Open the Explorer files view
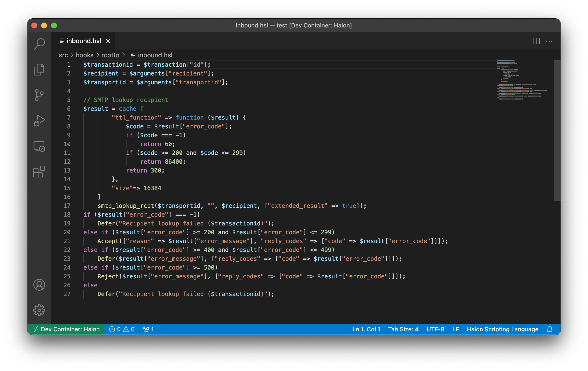Viewport: 588px width, 371px height. pyautogui.click(x=39, y=70)
